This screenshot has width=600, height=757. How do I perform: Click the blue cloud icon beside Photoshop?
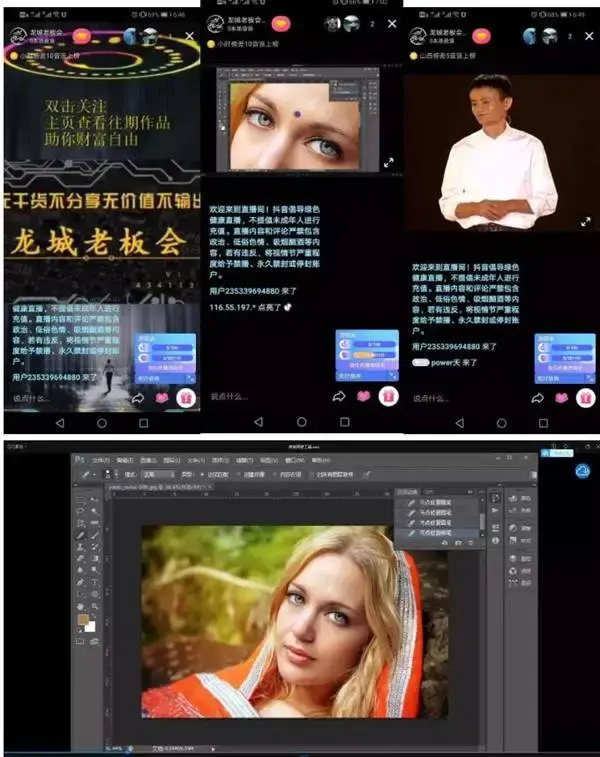click(x=583, y=470)
